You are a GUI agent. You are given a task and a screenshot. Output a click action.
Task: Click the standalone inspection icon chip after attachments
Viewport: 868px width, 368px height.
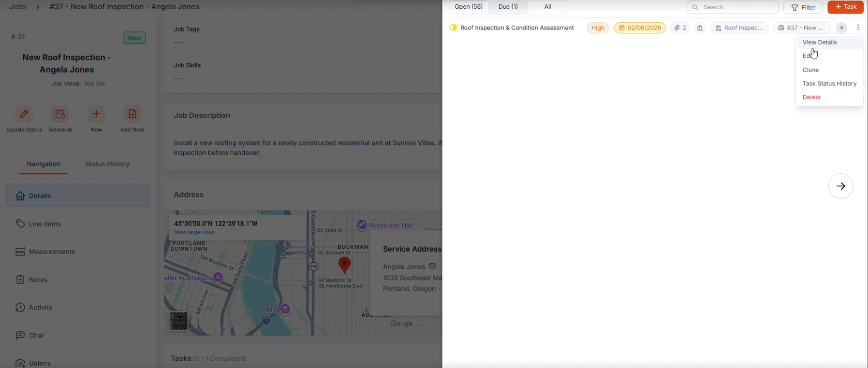coord(700,28)
